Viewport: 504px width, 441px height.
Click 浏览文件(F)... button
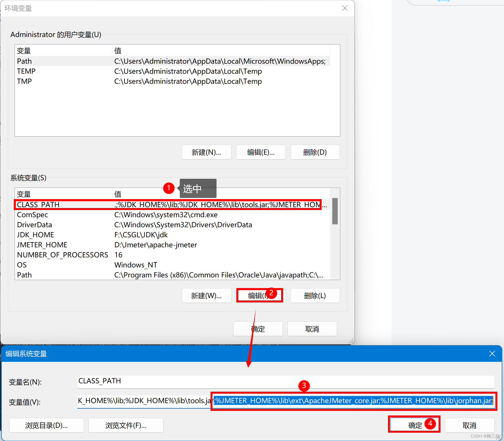pyautogui.click(x=126, y=425)
